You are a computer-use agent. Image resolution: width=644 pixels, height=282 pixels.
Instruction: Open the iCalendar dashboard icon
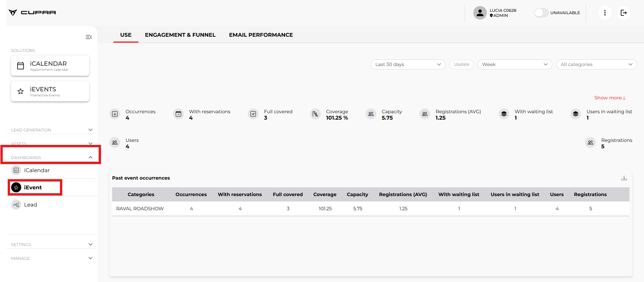16,170
